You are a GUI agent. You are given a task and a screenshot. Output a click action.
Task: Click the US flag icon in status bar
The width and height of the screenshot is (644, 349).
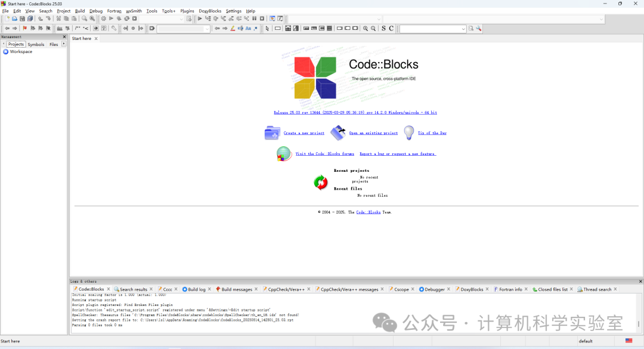(x=629, y=341)
